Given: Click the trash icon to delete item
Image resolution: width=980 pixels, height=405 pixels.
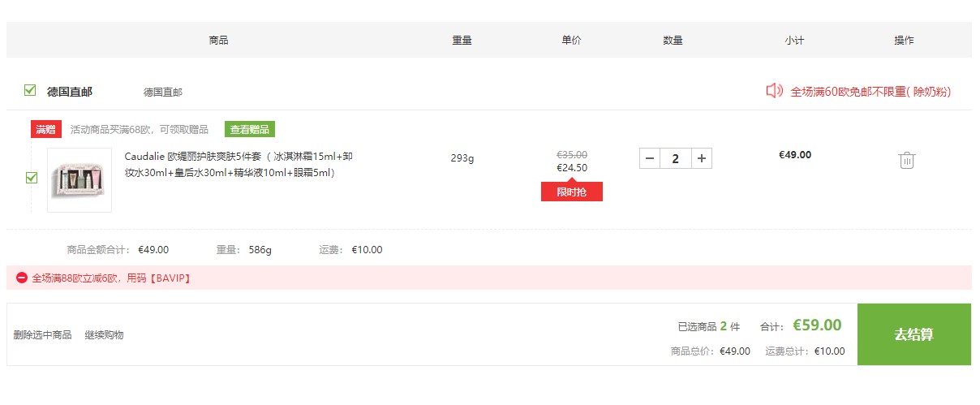Looking at the screenshot, I should (x=907, y=160).
